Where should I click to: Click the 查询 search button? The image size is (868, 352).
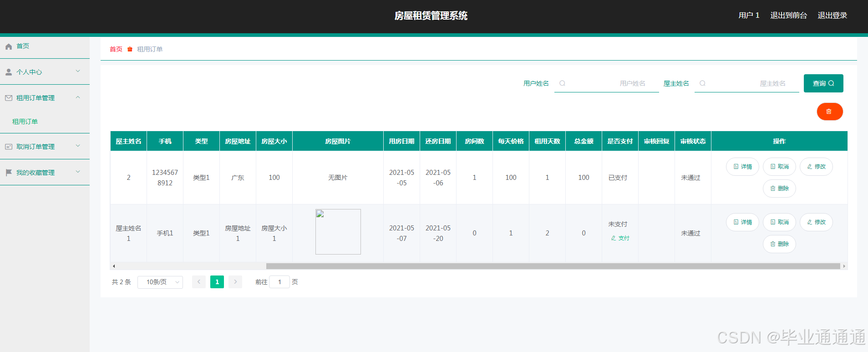823,83
